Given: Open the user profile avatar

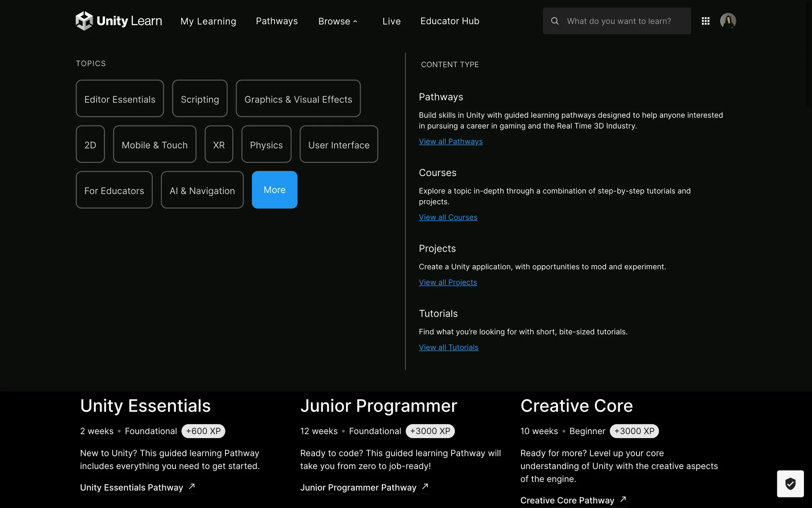Looking at the screenshot, I should pos(728,21).
